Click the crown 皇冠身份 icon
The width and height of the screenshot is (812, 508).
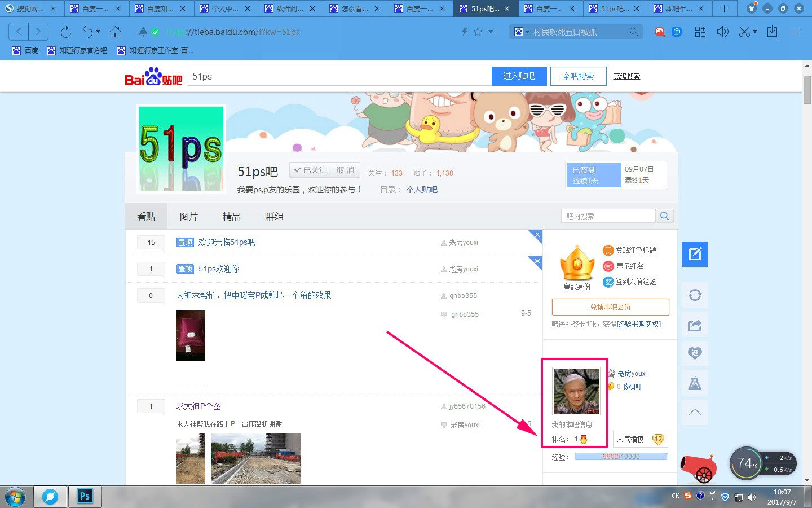pos(576,264)
